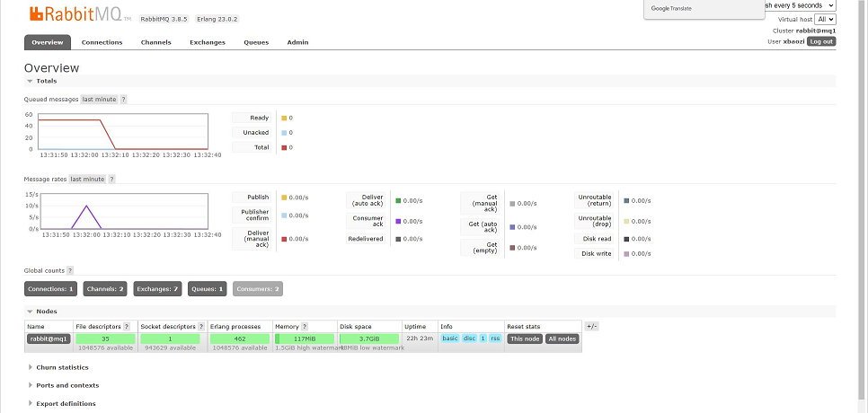Click user name xbaozi

793,42
